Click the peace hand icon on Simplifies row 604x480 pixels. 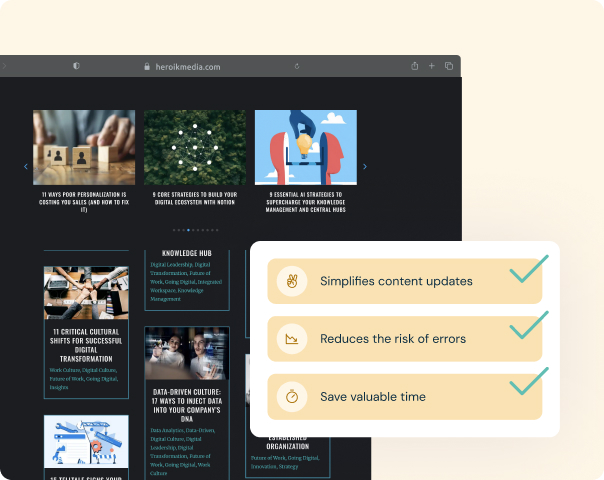point(292,281)
